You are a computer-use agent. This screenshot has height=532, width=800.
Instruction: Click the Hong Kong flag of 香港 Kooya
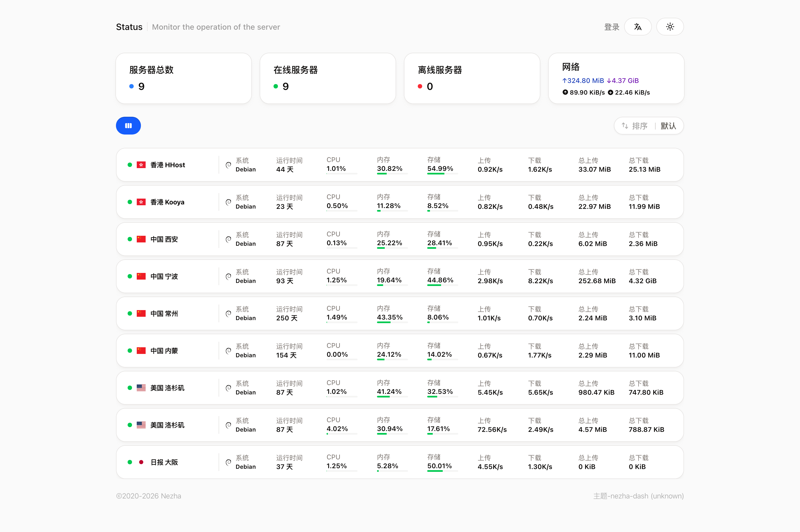(141, 202)
